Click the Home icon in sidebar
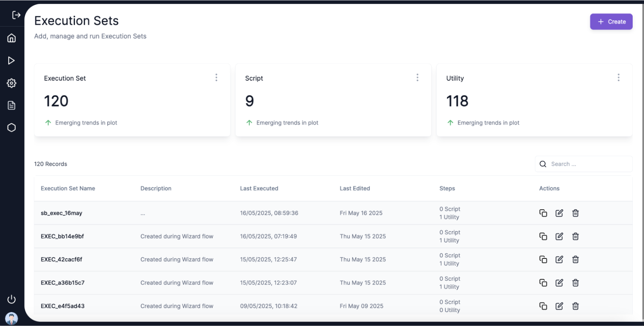 click(x=12, y=38)
